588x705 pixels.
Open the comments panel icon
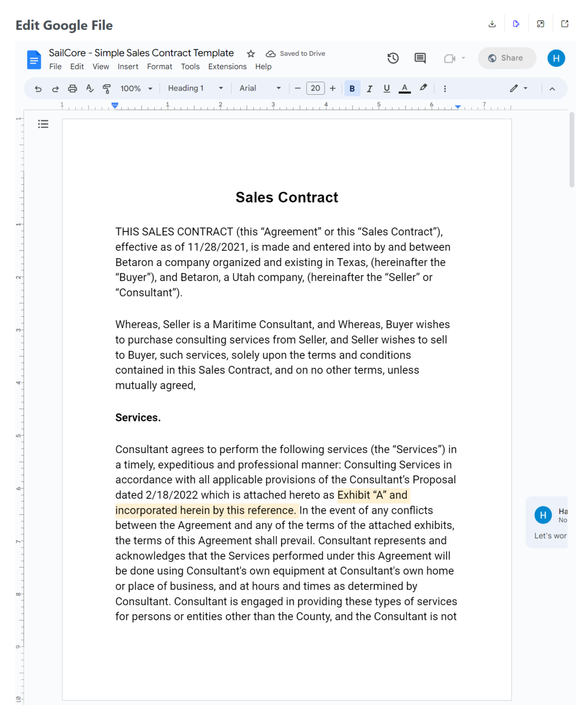[419, 58]
